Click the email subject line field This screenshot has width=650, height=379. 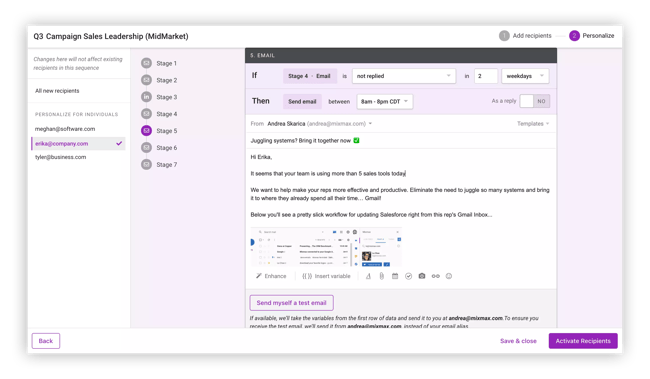tap(400, 141)
